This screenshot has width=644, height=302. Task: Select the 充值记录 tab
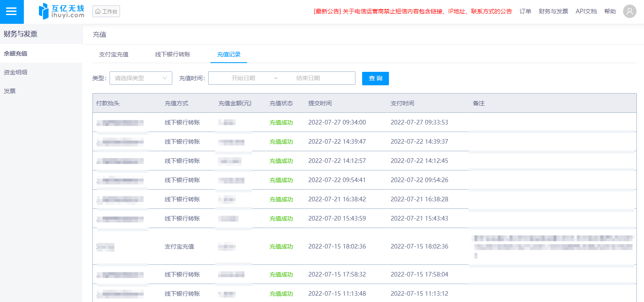228,54
